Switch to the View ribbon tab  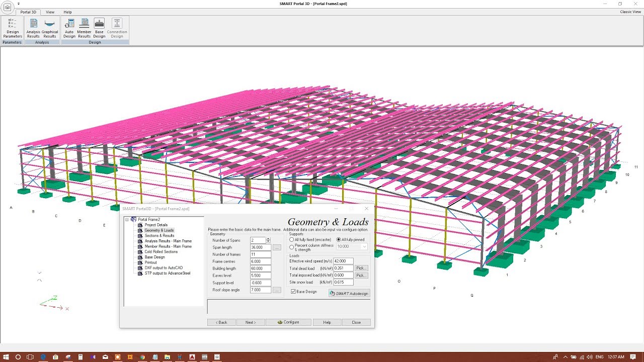tap(50, 12)
